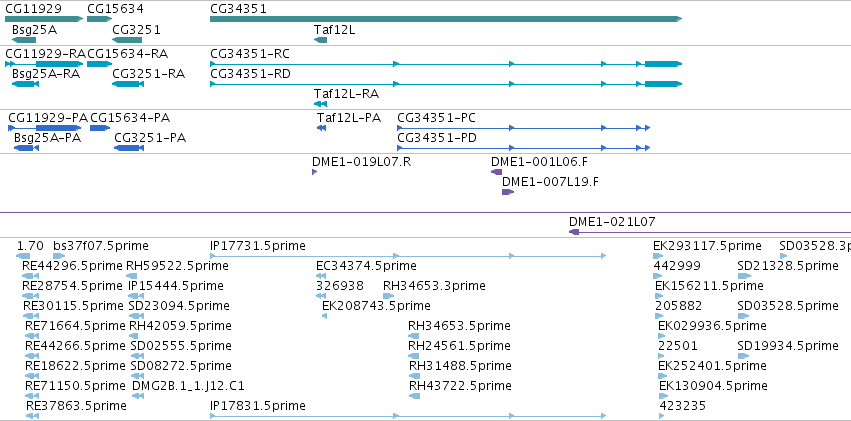Click the CG15634-RA transcript glyph

99,64
